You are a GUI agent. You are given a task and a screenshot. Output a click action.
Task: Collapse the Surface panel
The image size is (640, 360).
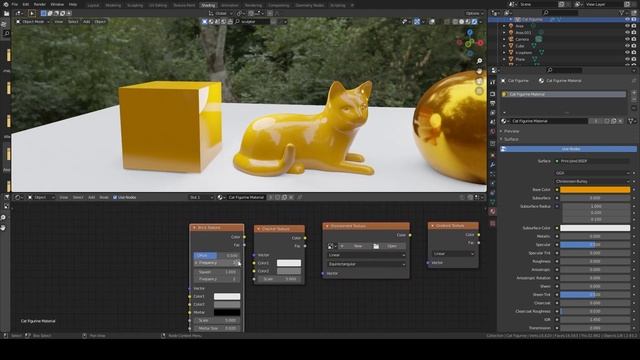coord(511,139)
